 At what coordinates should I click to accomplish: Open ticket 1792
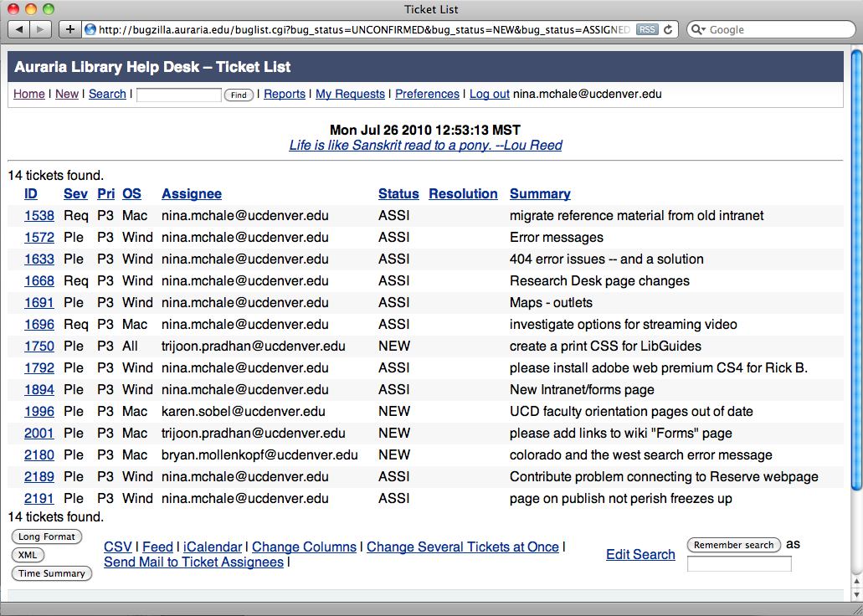point(39,367)
